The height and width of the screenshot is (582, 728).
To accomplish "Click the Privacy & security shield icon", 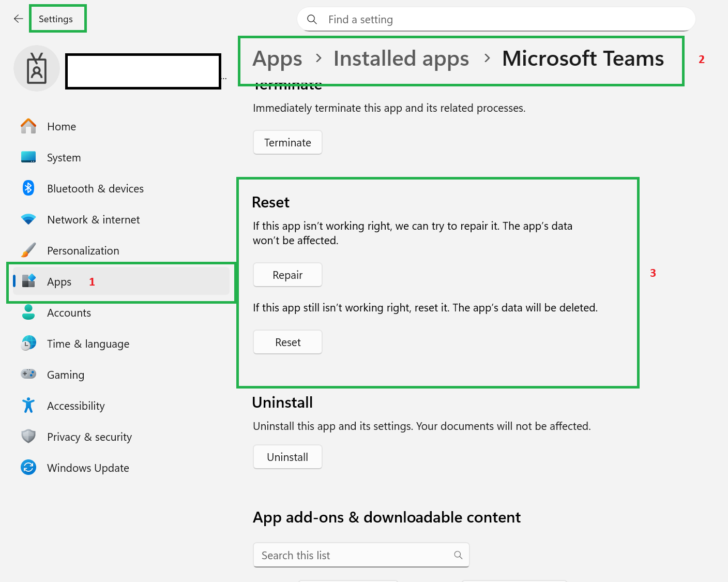I will [28, 436].
